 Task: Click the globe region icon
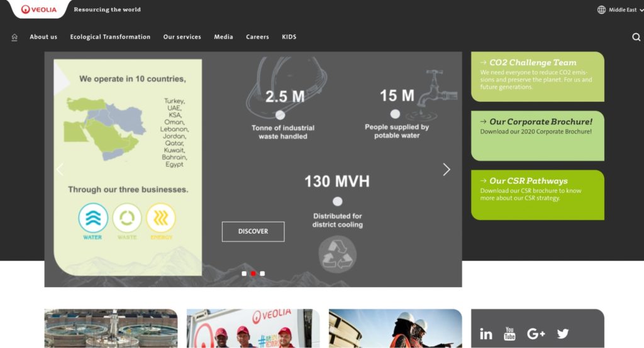click(601, 9)
